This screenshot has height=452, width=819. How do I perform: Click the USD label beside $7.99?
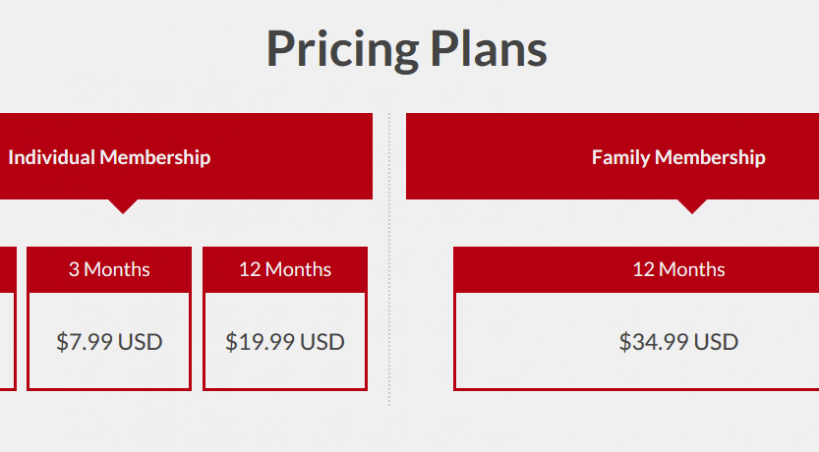point(140,342)
